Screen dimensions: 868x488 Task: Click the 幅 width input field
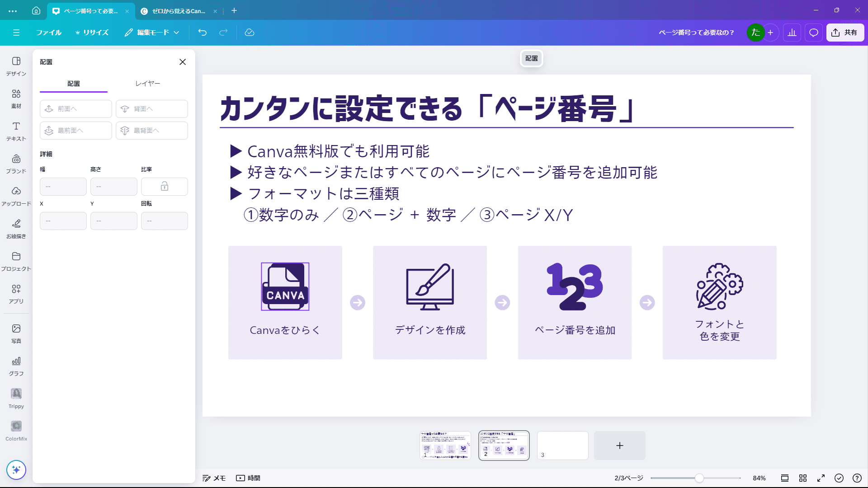tap(63, 187)
